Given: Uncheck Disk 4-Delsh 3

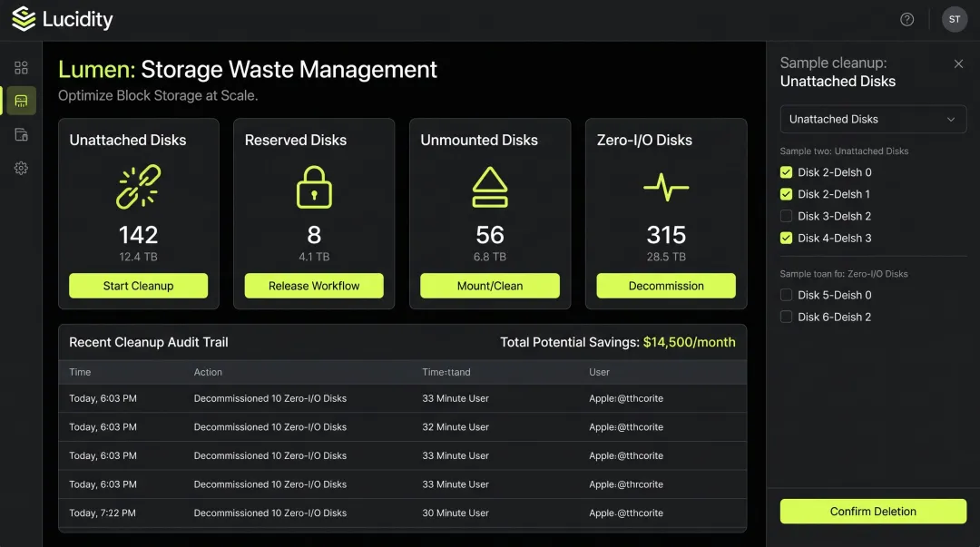Looking at the screenshot, I should pyautogui.click(x=786, y=239).
